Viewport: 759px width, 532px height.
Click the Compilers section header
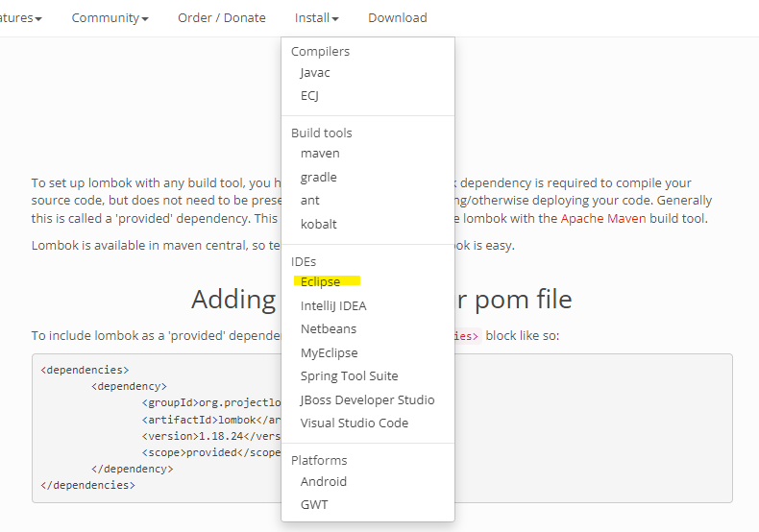[x=321, y=51]
